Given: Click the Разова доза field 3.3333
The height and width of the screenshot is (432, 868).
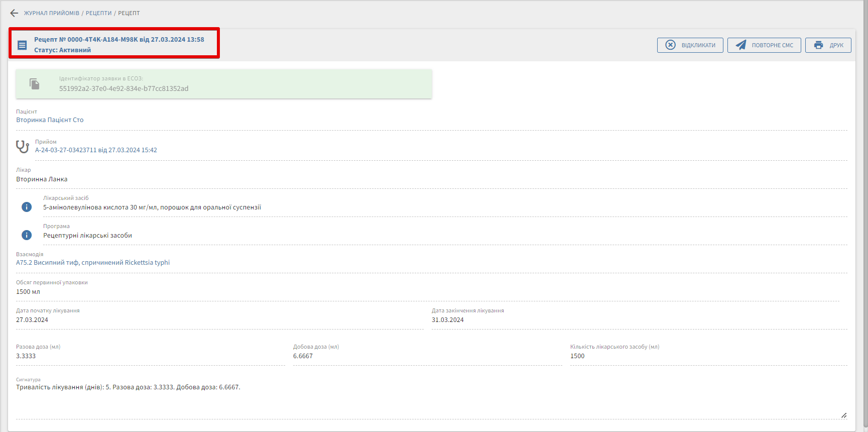Looking at the screenshot, I should pos(26,356).
